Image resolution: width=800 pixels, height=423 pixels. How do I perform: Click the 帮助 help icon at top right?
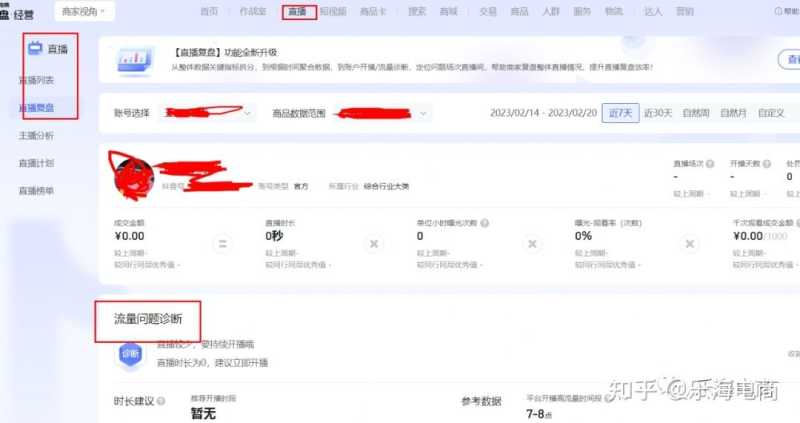[779, 11]
